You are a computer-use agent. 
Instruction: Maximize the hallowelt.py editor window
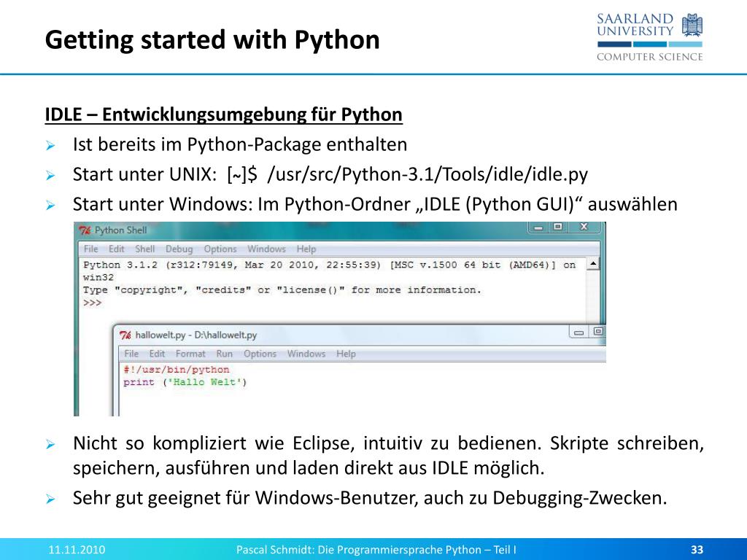click(598, 332)
